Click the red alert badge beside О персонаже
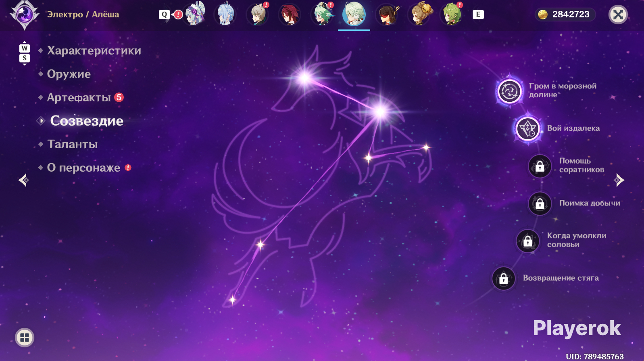Screen dimensions: 644x361 128,168
